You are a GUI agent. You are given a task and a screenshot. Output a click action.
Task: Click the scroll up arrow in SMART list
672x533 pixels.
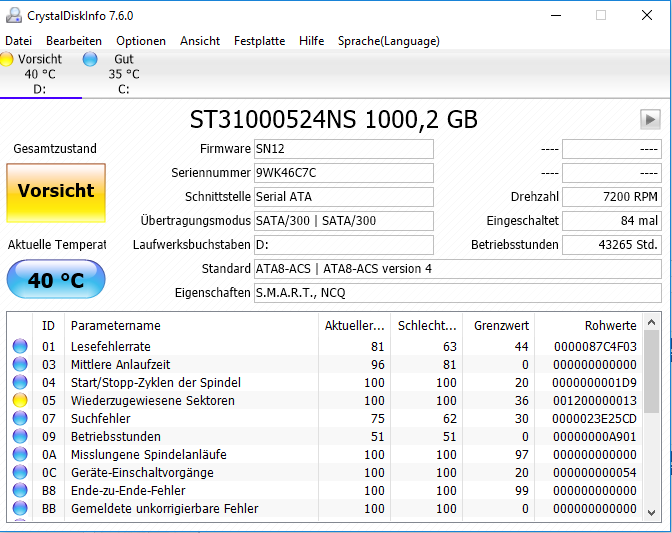pyautogui.click(x=651, y=322)
